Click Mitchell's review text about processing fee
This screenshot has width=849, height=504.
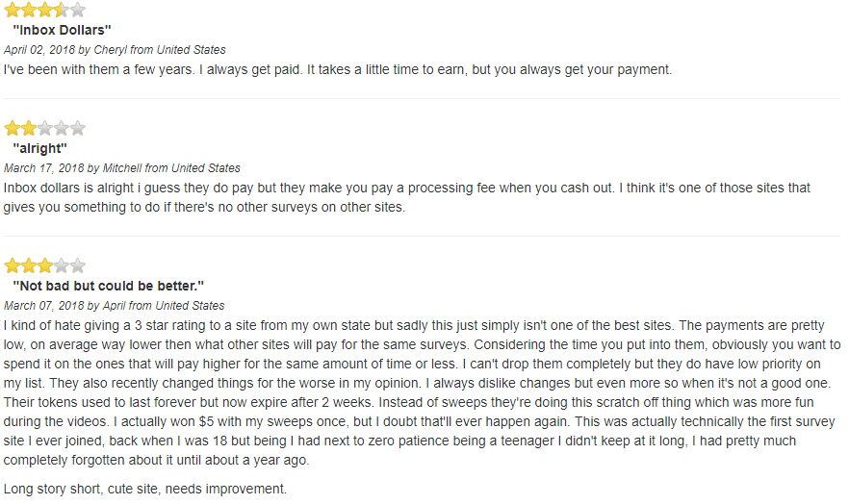point(406,197)
